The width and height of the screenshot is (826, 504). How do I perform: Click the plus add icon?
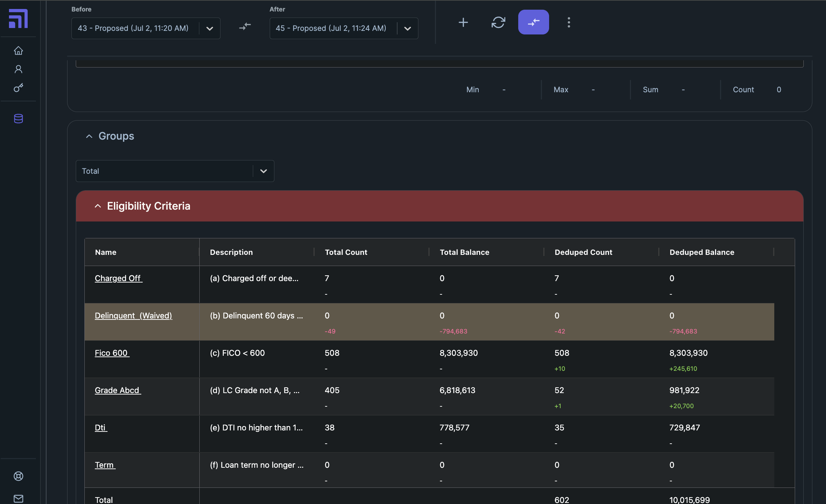pos(463,23)
